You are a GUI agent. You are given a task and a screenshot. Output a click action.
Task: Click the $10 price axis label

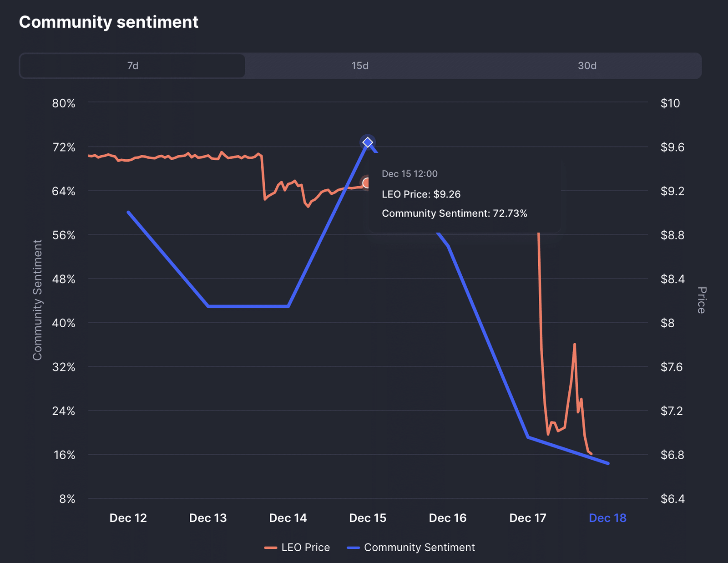click(670, 103)
